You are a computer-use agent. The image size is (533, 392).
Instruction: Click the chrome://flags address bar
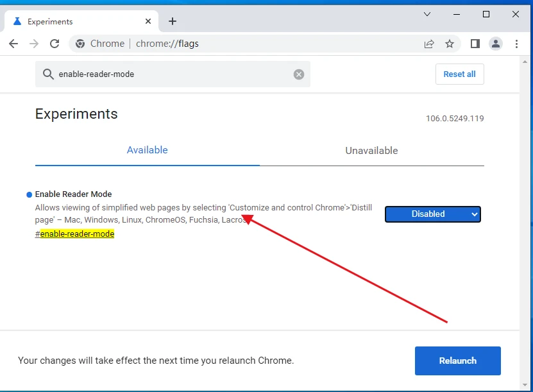(265, 44)
